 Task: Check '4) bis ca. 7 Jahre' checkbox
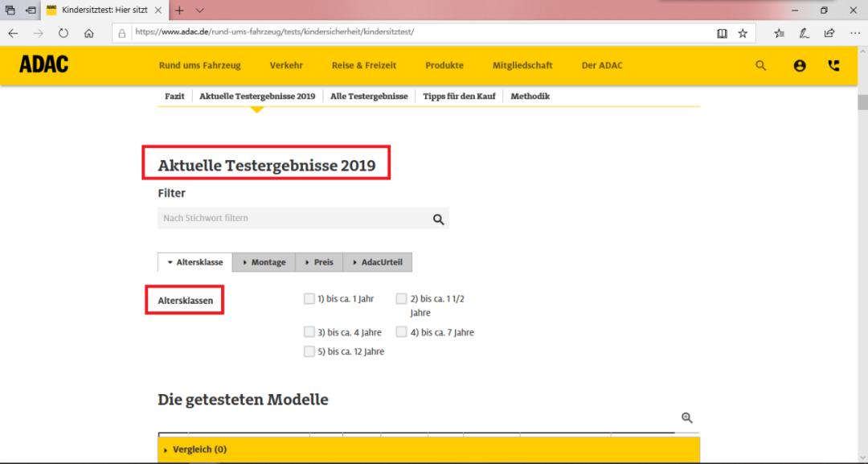tap(401, 332)
